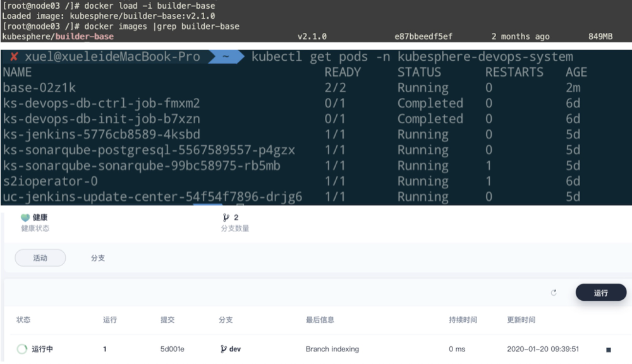Click the 分支数量 label

coord(235,229)
